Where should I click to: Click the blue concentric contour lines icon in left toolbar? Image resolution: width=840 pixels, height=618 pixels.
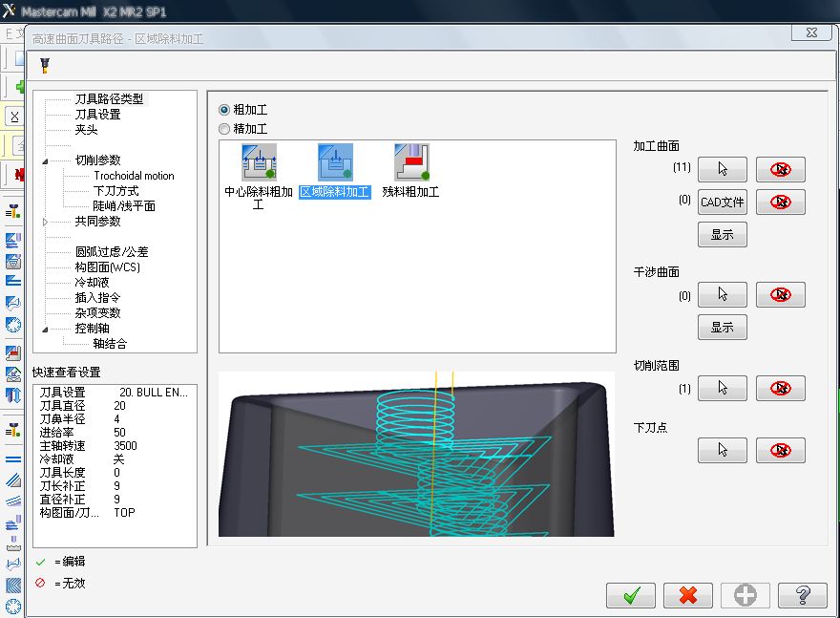tap(12, 586)
